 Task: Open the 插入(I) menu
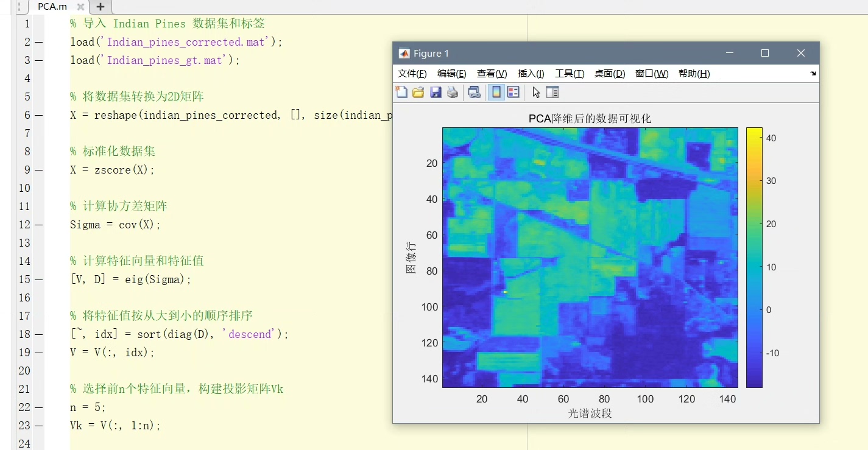click(531, 74)
